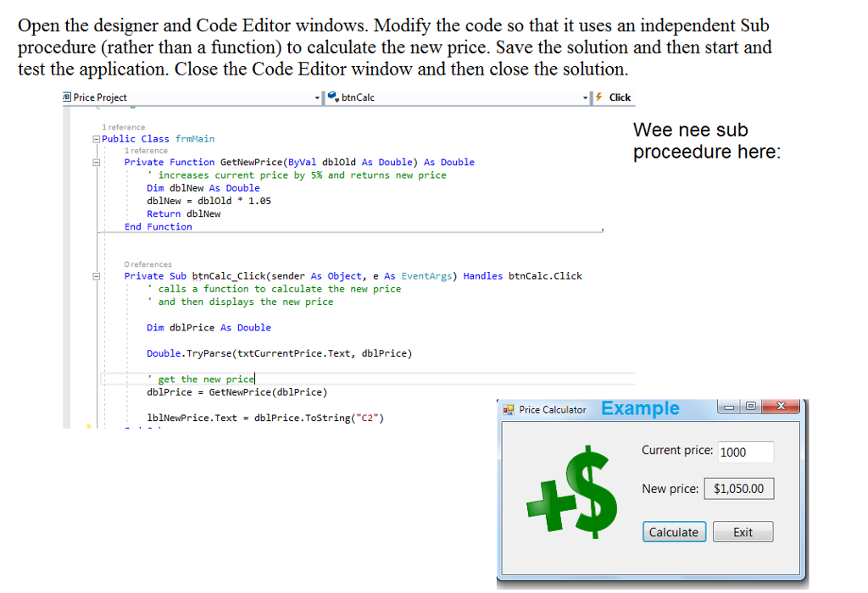868x593 pixels.
Task: Click "Handles btnCalc.Click" in the sub header
Action: coord(522,276)
